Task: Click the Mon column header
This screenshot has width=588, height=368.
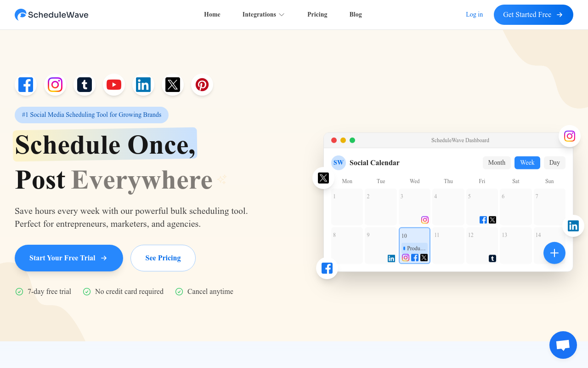Action: coord(347,181)
